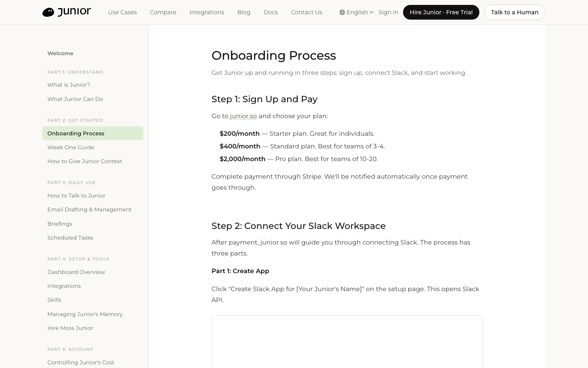The height and width of the screenshot is (368, 588).
Task: Click Contact Us in header
Action: pyautogui.click(x=307, y=12)
